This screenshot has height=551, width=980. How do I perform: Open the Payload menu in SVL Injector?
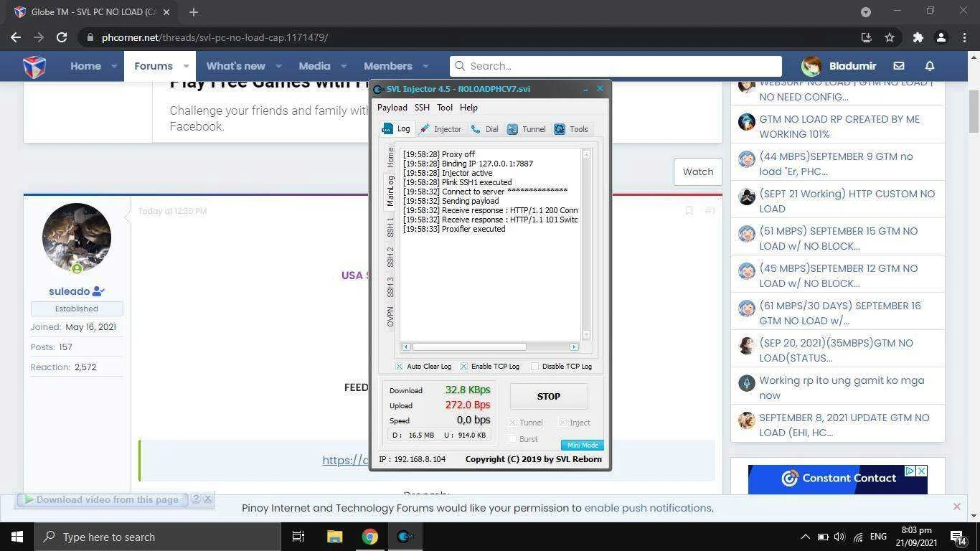tap(392, 108)
